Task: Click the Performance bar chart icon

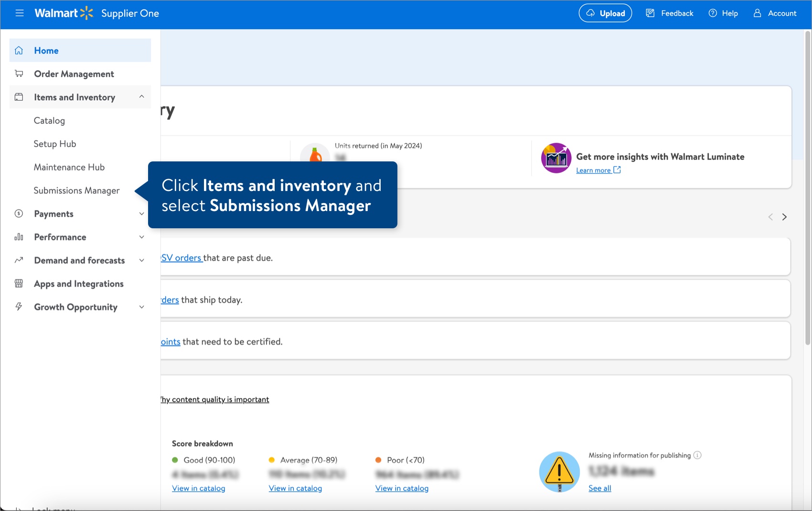Action: [19, 237]
